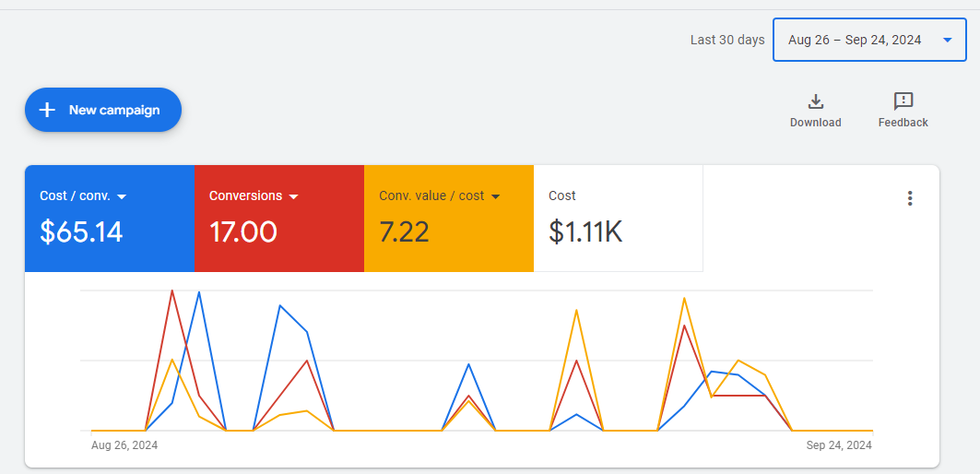This screenshot has width=980, height=474.
Task: Click the Feedback text label
Action: click(903, 123)
